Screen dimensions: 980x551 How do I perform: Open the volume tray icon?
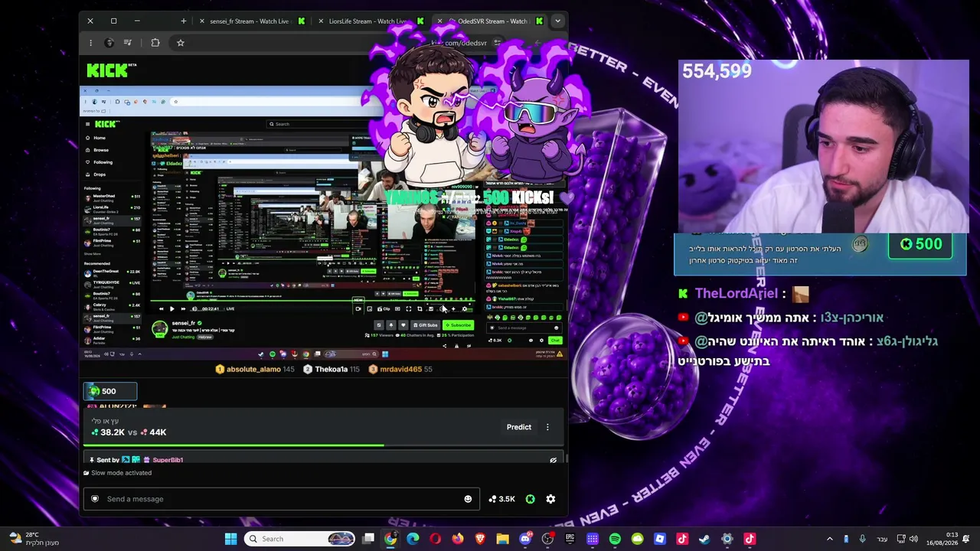coord(913,539)
